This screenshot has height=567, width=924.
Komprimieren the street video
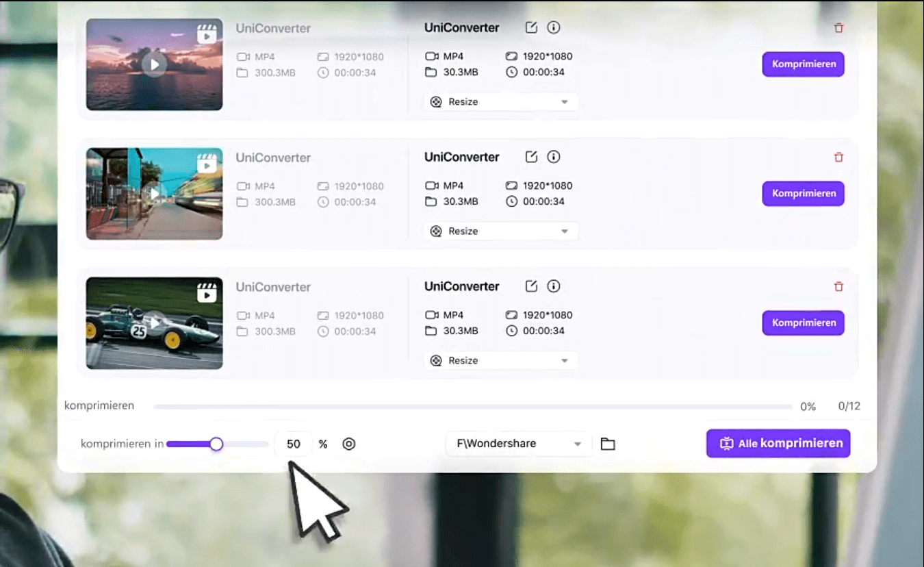point(804,194)
